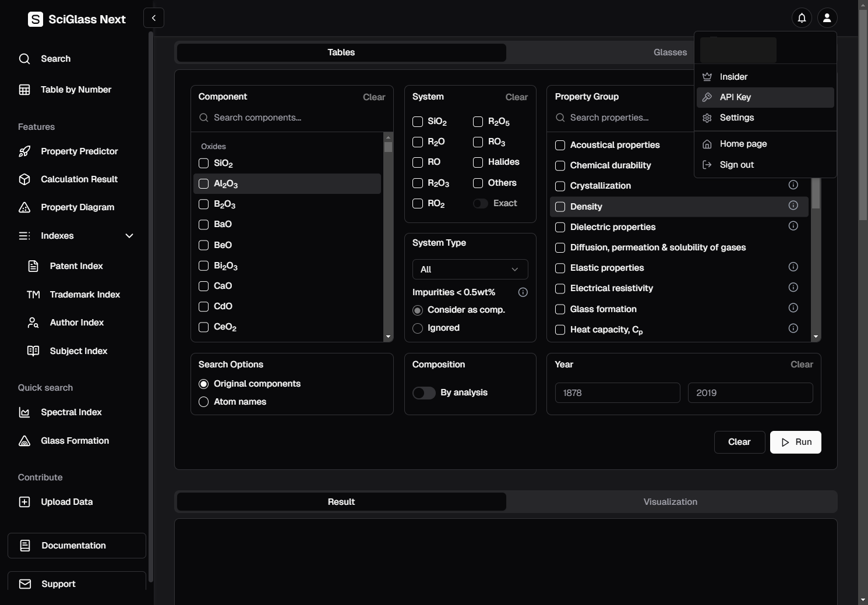The height and width of the screenshot is (605, 868).
Task: Collapse the sidebar with arrow button
Action: tap(154, 18)
